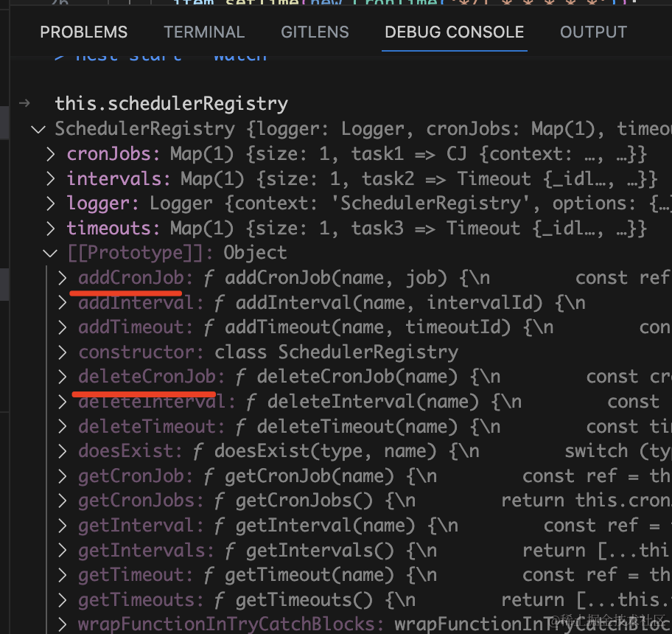Show the OUTPUT tab
The image size is (672, 634).
pyautogui.click(x=593, y=32)
